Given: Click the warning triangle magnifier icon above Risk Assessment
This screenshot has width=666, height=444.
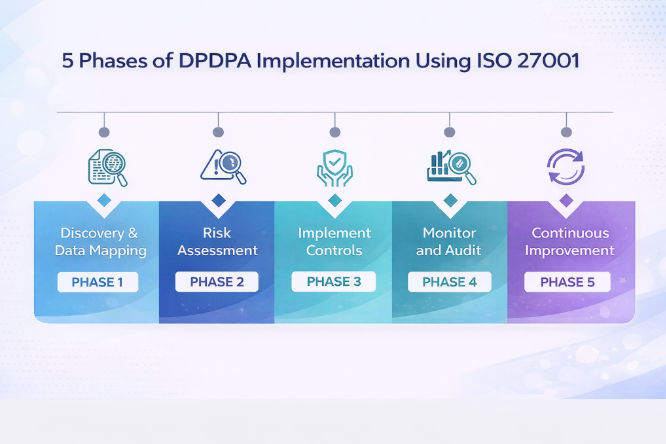Looking at the screenshot, I should click(x=223, y=167).
